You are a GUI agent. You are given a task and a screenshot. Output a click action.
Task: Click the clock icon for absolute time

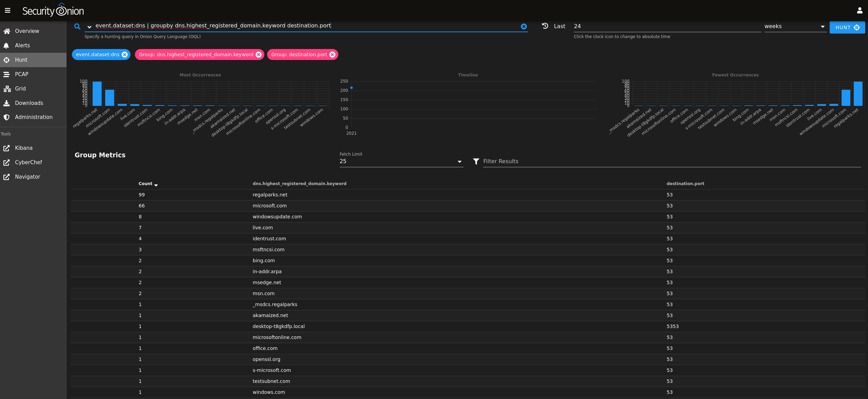[x=545, y=26]
